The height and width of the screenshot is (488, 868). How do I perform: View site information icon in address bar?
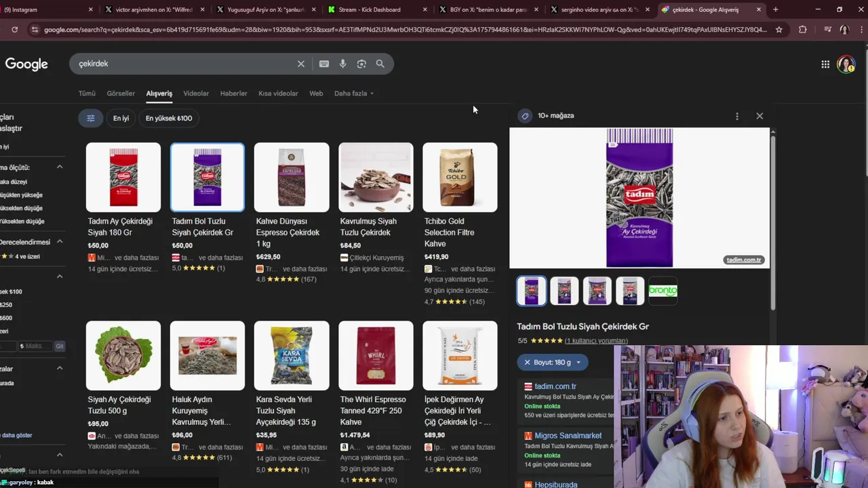(35, 29)
